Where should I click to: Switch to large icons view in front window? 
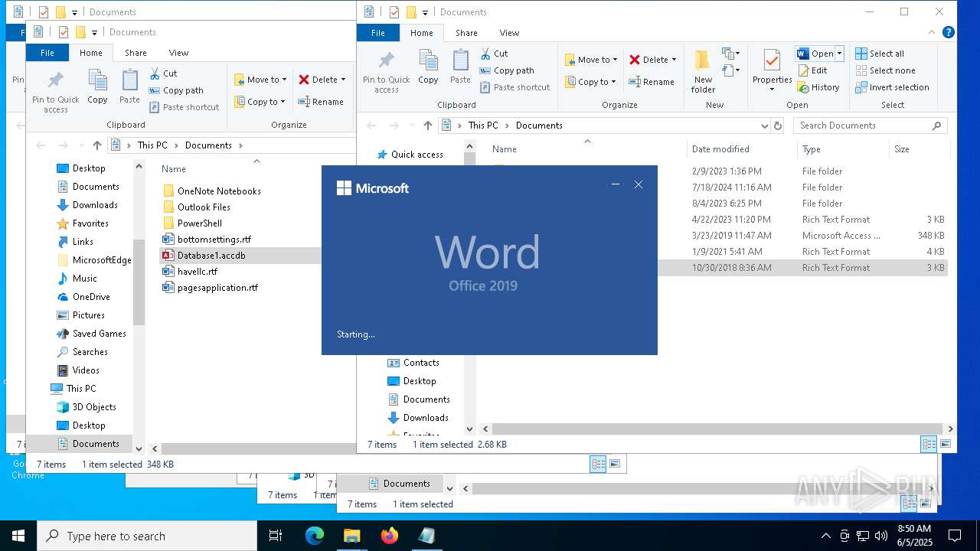coord(946,444)
